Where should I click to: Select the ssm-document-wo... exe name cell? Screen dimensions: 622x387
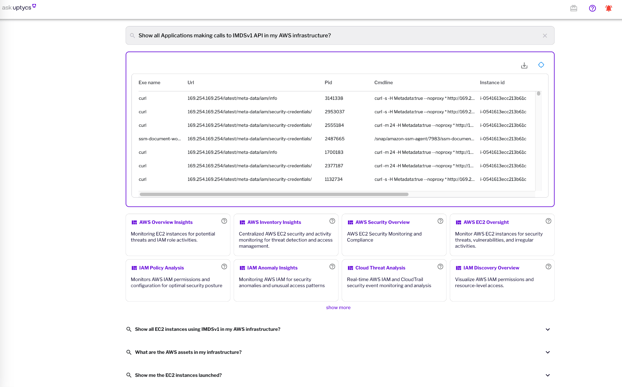tap(159, 139)
